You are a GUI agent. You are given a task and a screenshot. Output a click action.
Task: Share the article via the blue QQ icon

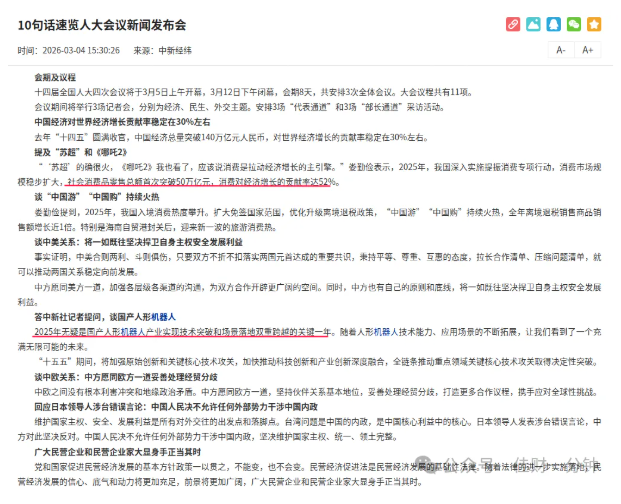point(553,24)
